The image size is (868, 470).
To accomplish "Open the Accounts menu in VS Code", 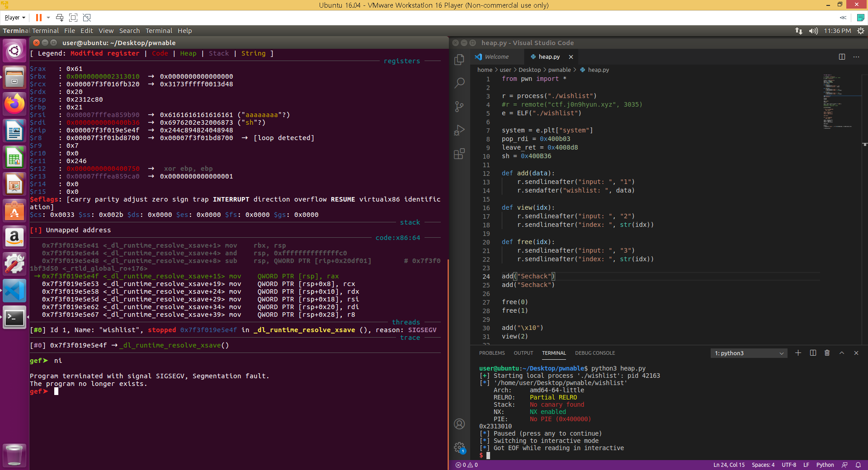I will pyautogui.click(x=459, y=424).
